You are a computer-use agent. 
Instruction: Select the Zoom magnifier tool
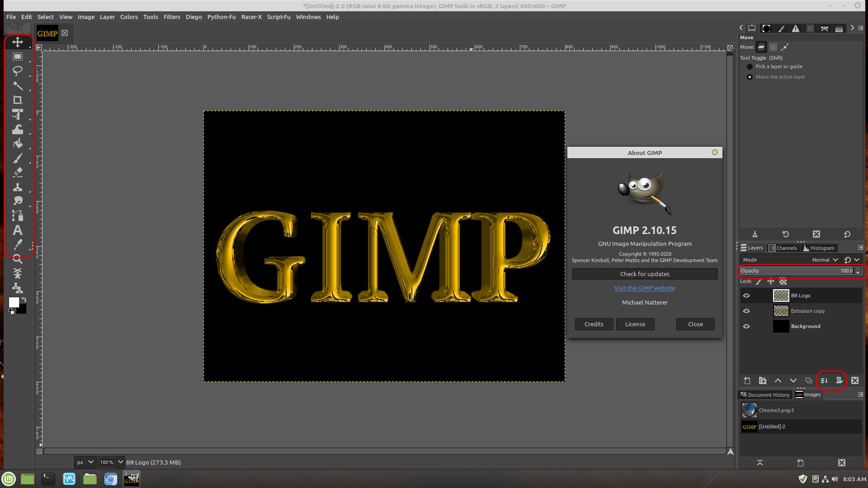[x=18, y=259]
